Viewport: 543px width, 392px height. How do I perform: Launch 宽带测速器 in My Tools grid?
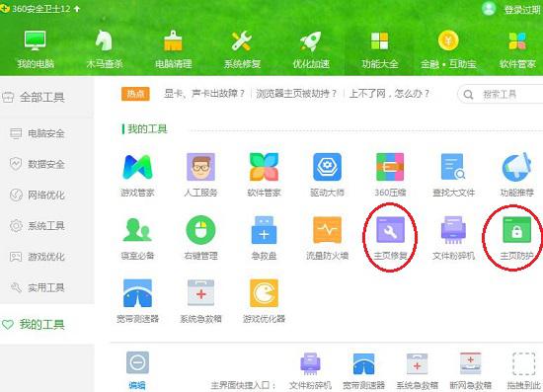tap(137, 301)
